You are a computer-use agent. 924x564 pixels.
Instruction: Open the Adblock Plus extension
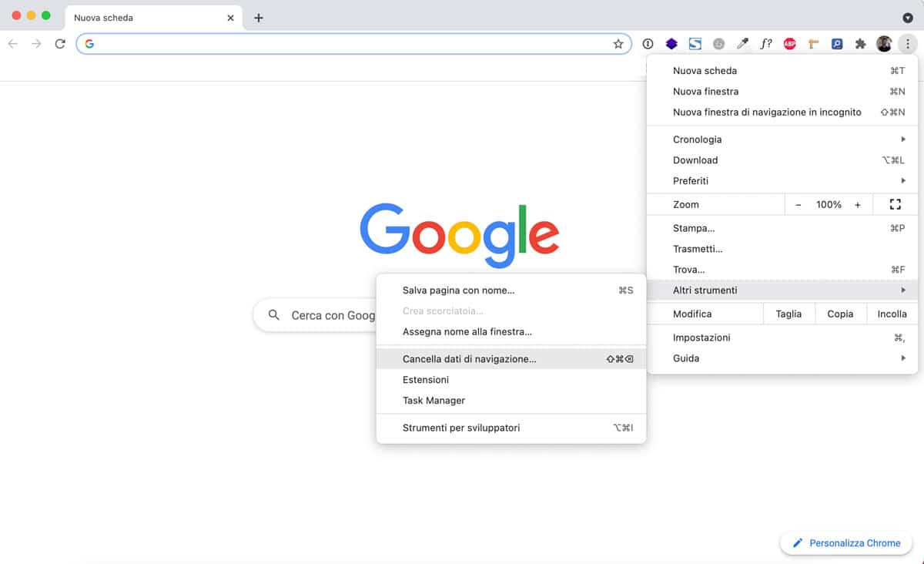click(789, 44)
